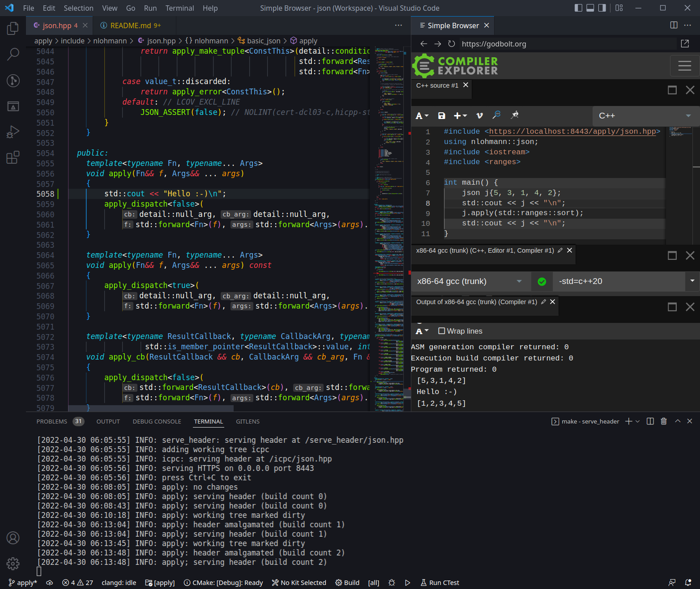The height and width of the screenshot is (589, 700).
Task: Select the vim mode icon in Compiler Explorer
Action: (x=479, y=115)
